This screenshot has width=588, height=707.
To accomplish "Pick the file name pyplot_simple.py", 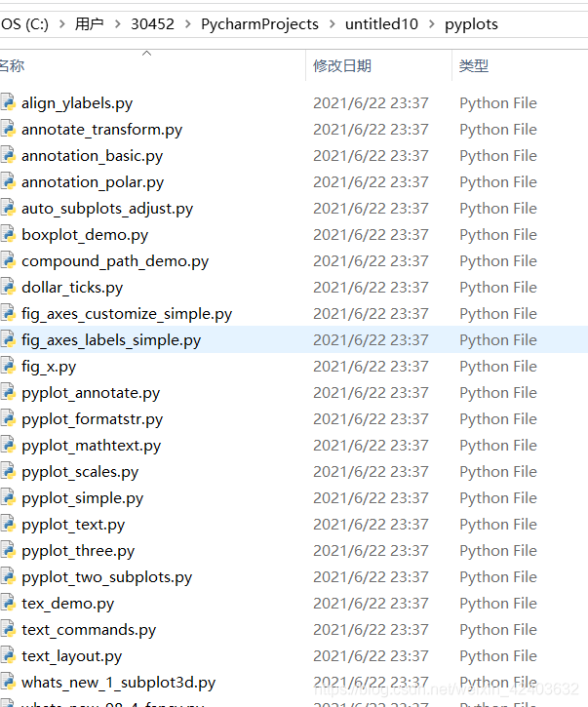I will coord(83,498).
